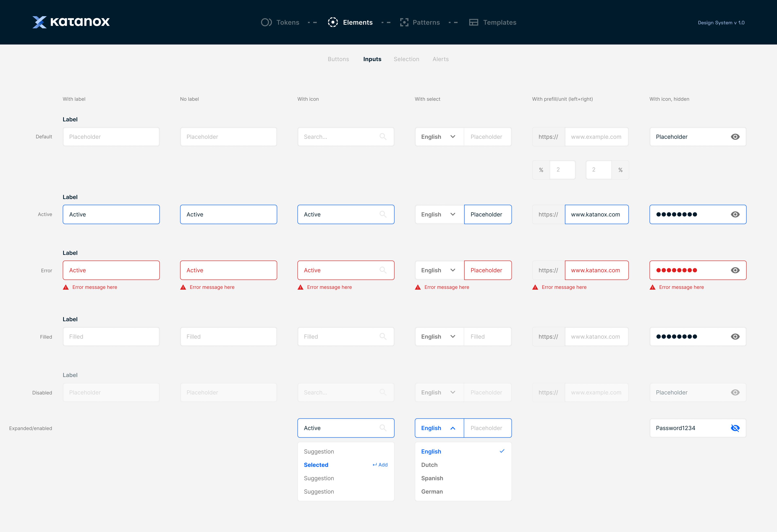Image resolution: width=777 pixels, height=532 pixels.
Task: Click the warning triangle under hidden error field
Action: point(653,287)
